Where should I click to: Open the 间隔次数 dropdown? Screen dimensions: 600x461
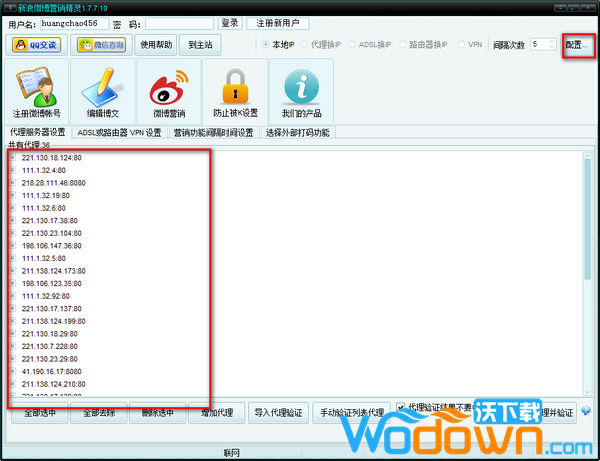coord(551,44)
